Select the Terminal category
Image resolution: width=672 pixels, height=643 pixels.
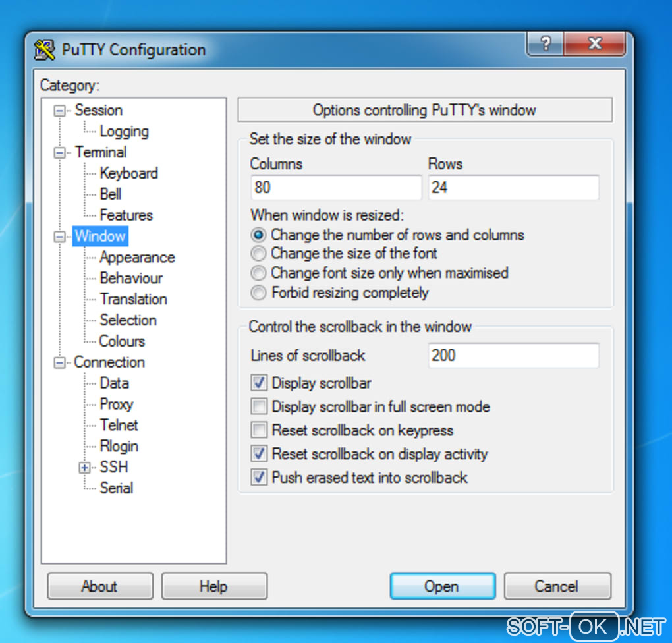[101, 152]
